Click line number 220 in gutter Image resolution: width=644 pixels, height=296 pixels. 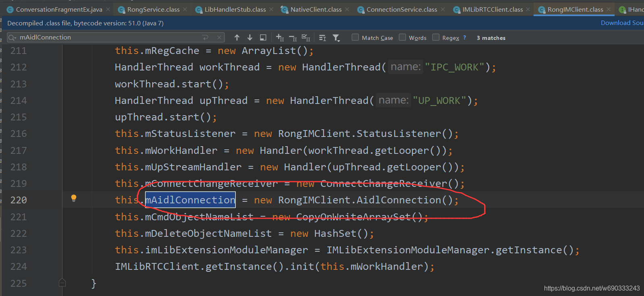19,200
